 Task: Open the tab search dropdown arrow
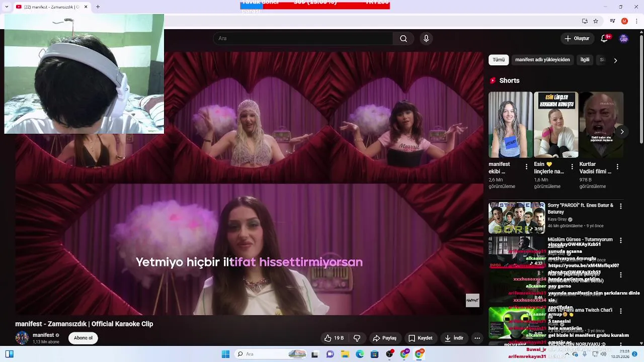[x=6, y=7]
